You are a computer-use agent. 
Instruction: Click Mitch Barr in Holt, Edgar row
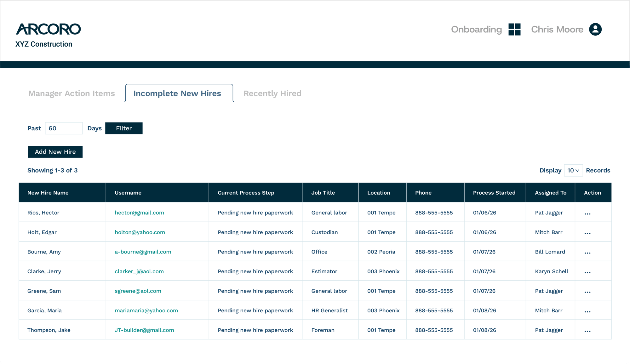[549, 232]
